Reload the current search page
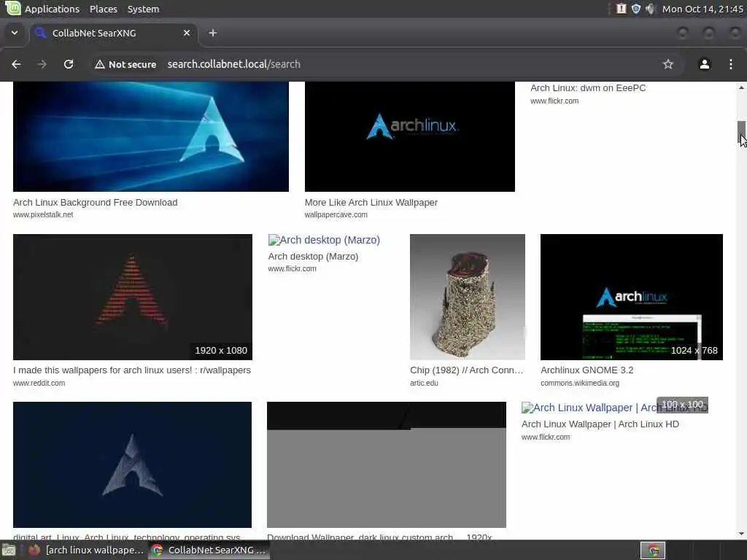 coord(69,64)
